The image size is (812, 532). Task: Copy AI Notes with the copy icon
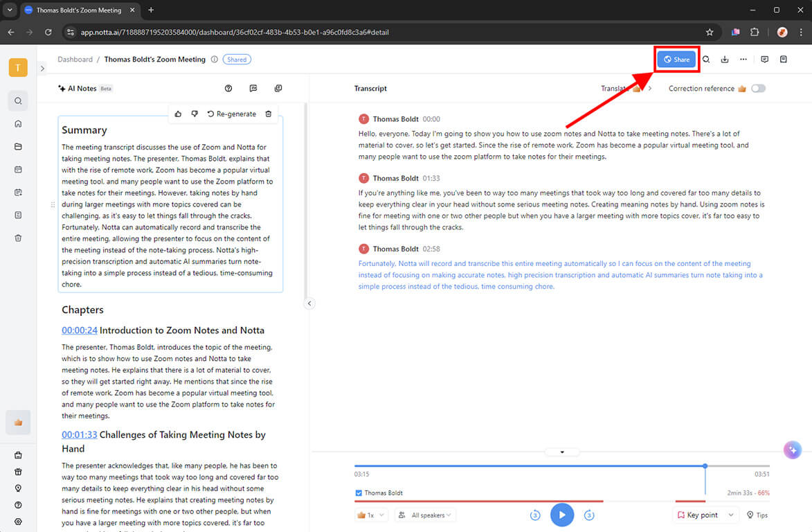[x=278, y=89]
